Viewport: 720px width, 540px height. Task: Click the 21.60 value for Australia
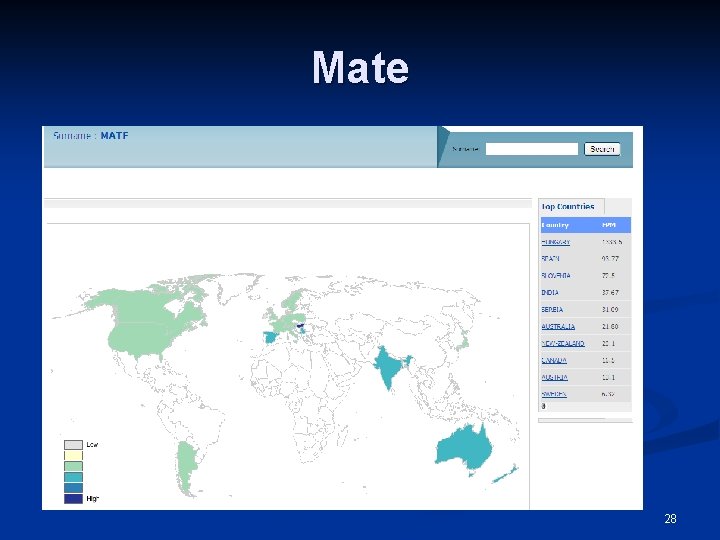[610, 326]
